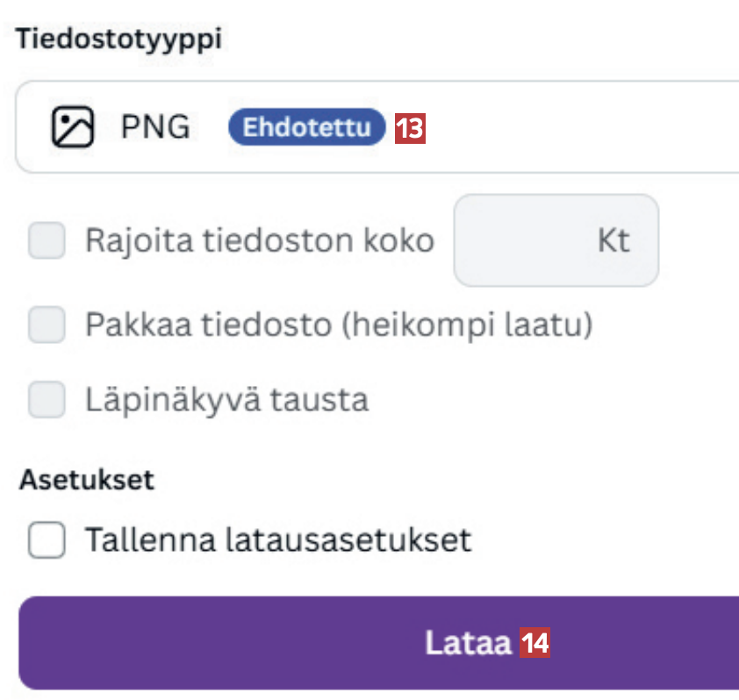739x700 pixels.
Task: Select the "PNG" text in file type box
Action: click(x=155, y=128)
